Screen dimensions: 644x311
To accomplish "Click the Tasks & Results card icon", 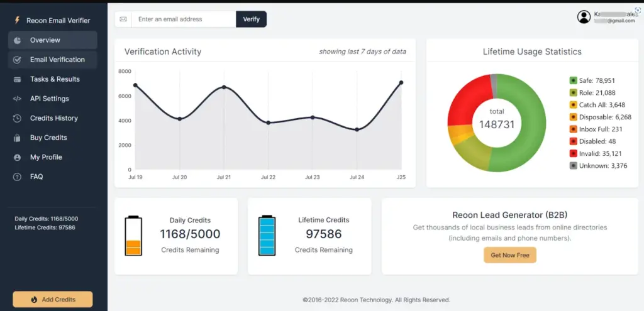I will 17,80.
